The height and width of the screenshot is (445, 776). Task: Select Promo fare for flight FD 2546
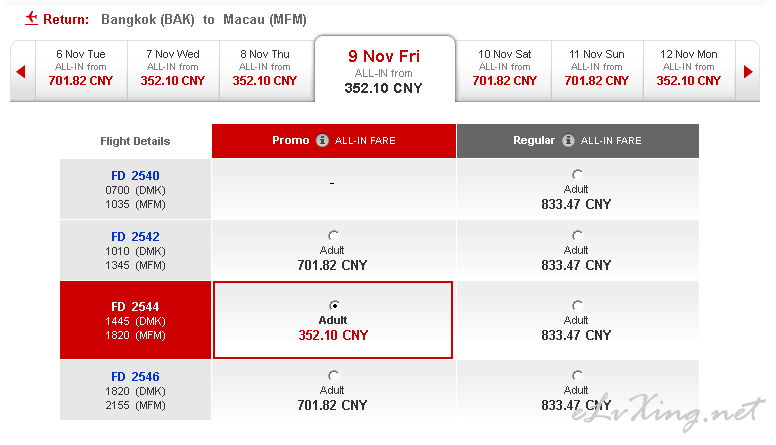334,376
